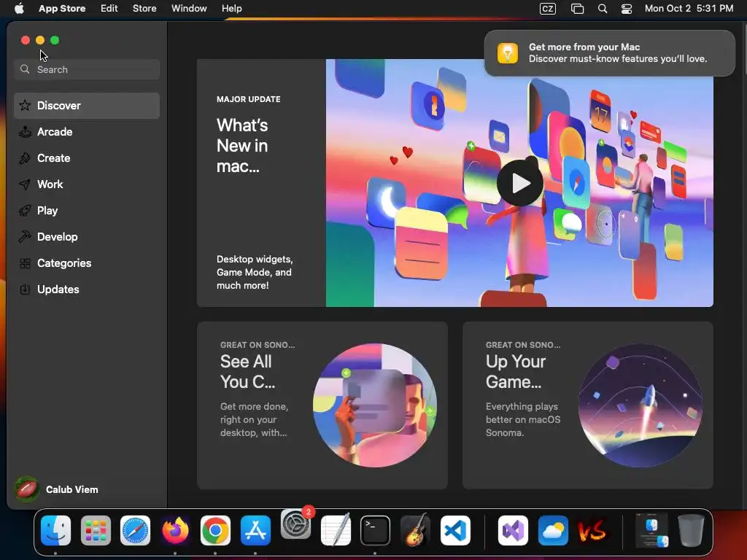The image size is (747, 560).
Task: Open TextEdit from the Dock
Action: (336, 529)
